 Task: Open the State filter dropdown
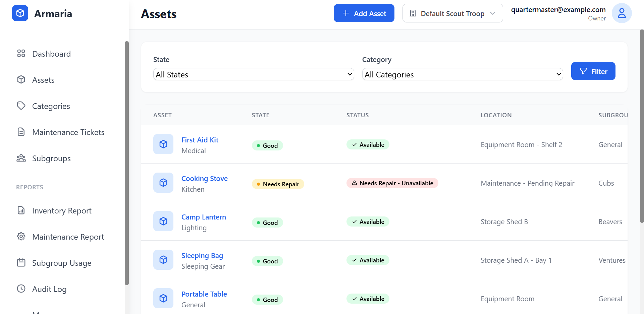click(x=253, y=74)
